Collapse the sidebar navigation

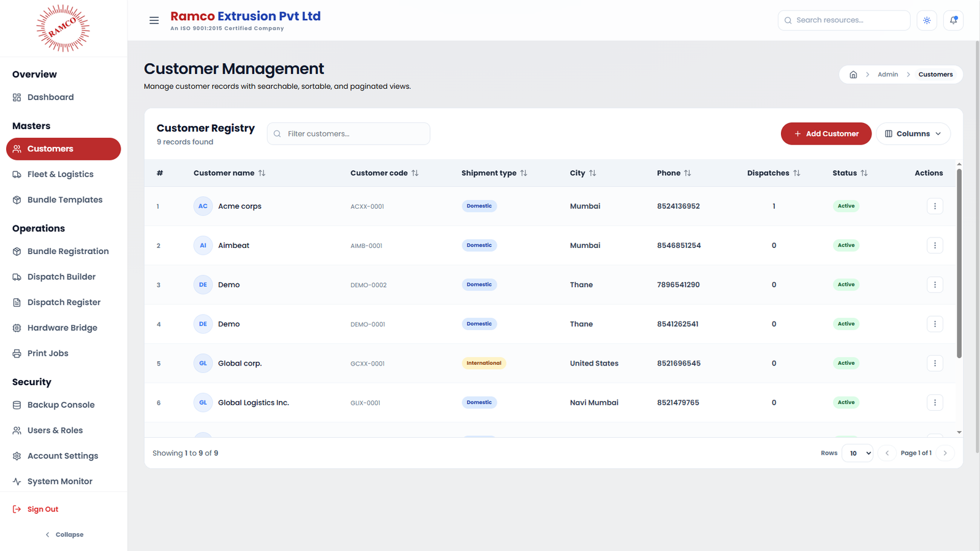pos(64,534)
